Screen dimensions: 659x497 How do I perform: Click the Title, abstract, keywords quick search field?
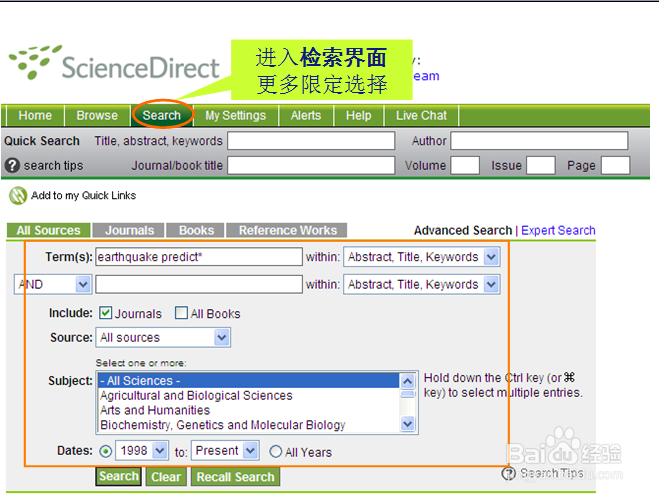[x=311, y=141]
